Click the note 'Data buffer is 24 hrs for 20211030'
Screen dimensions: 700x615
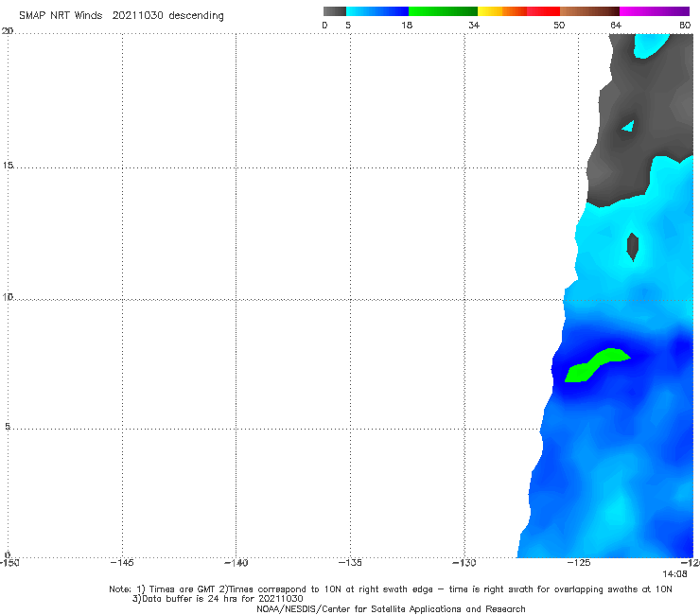tap(218, 599)
